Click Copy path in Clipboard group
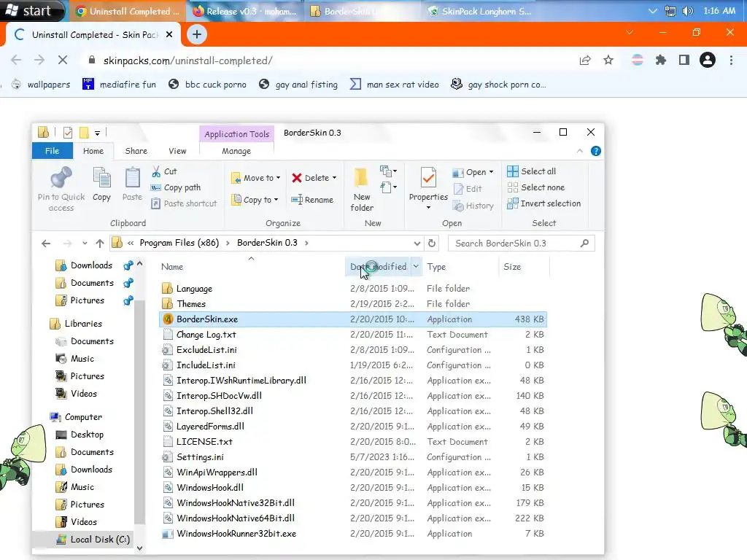 pyautogui.click(x=176, y=187)
